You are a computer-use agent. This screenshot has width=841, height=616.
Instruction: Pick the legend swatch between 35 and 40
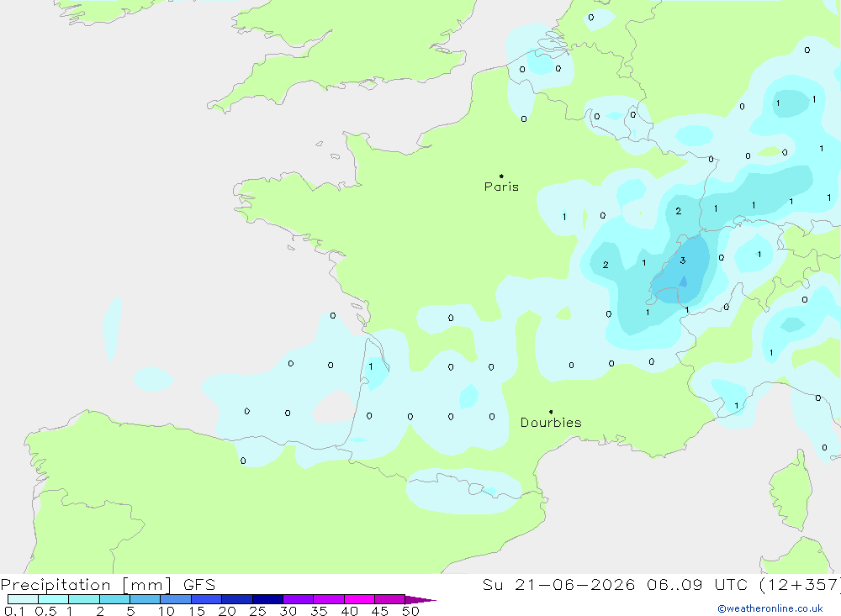329,599
